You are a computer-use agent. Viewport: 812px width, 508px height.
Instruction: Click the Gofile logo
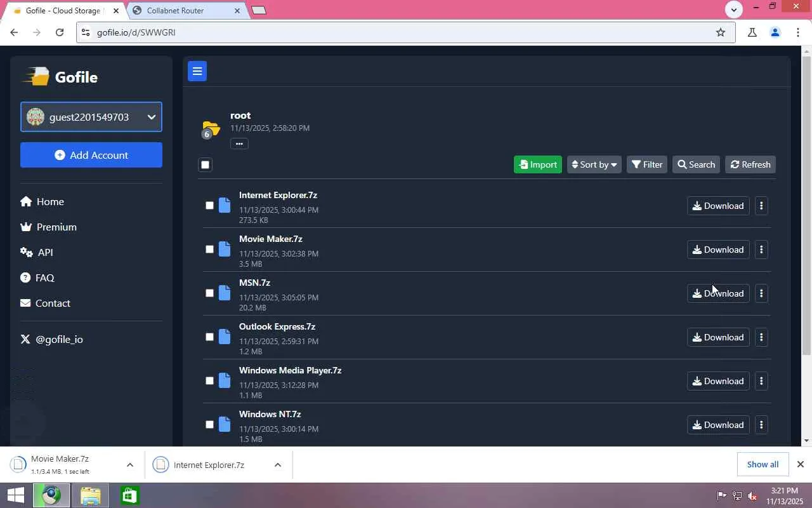60,77
